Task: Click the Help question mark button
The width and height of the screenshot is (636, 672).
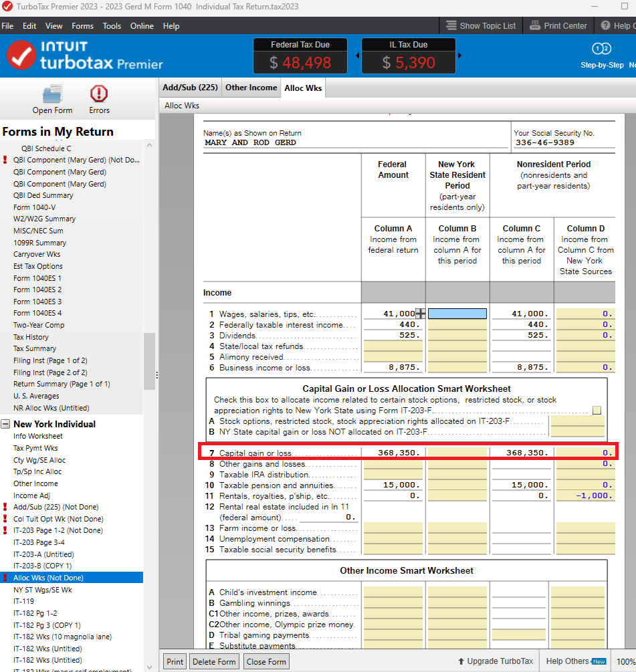Action: pyautogui.click(x=605, y=25)
